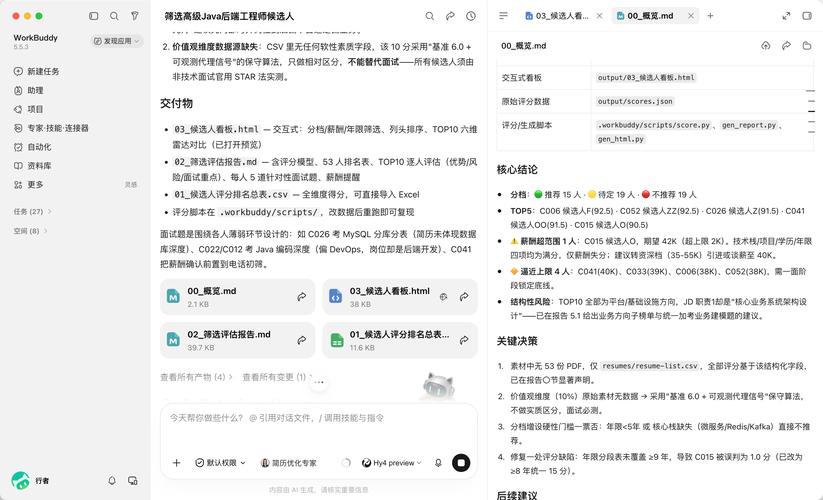Expand the 任务 (27) list

(x=33, y=211)
